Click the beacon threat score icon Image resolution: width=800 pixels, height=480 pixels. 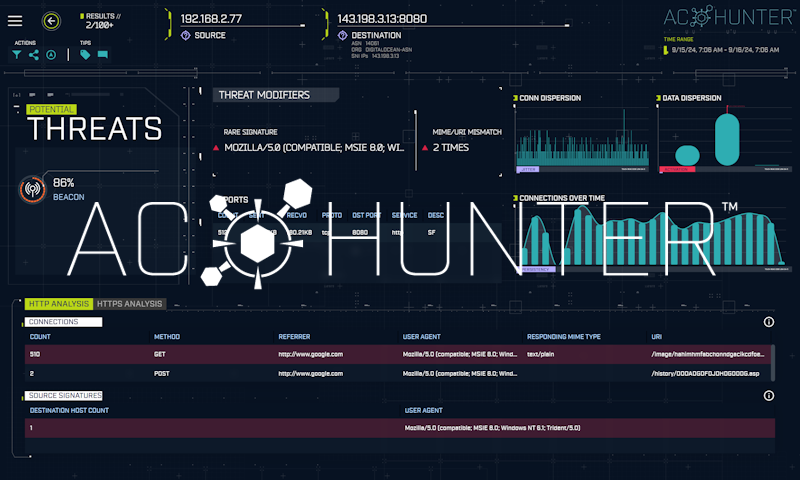32,189
